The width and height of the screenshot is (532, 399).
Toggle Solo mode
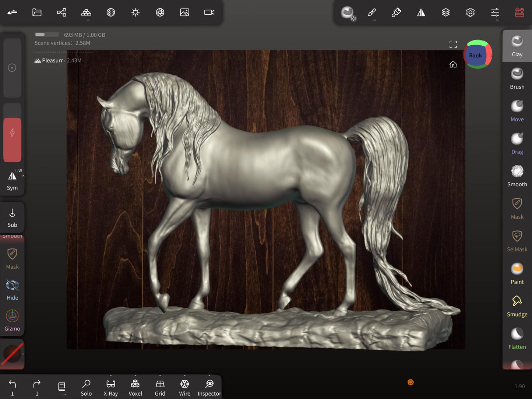(x=86, y=388)
